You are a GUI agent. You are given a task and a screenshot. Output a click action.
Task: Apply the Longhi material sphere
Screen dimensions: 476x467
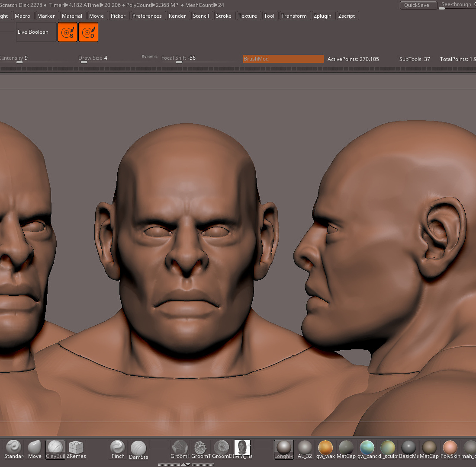[x=284, y=449]
